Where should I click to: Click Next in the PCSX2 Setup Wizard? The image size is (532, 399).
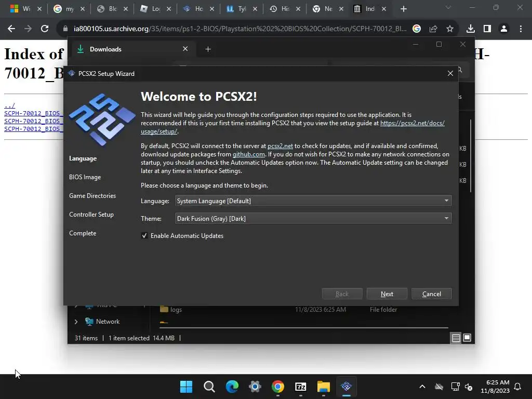(387, 294)
